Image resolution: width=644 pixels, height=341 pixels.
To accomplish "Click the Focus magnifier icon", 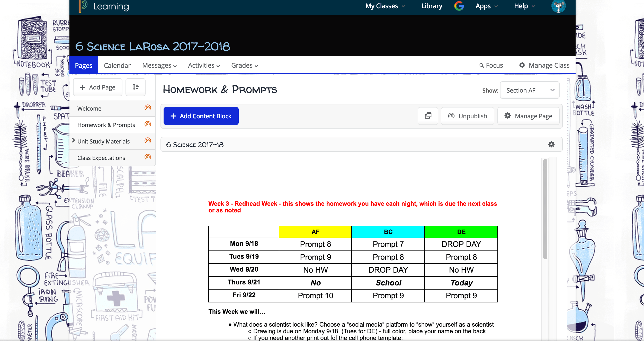I will click(482, 66).
